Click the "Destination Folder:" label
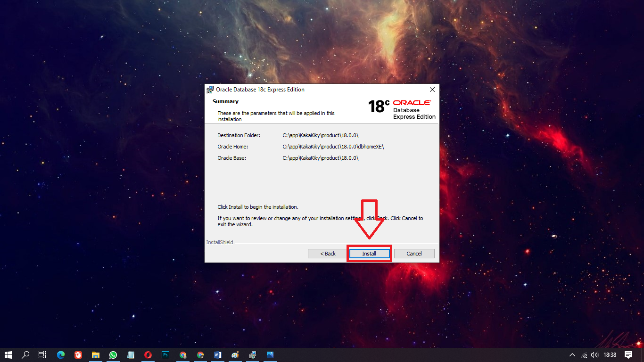644x362 pixels. 239,135
